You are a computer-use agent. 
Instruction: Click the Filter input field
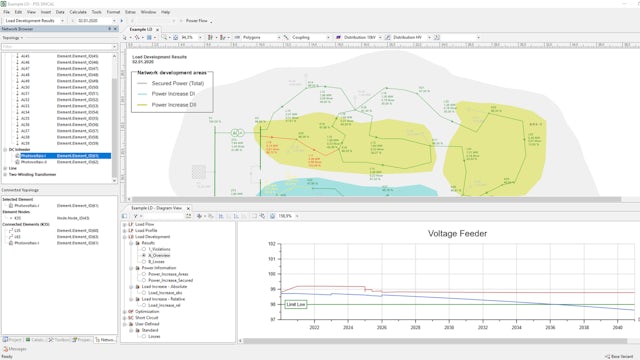pyautogui.click(x=59, y=47)
